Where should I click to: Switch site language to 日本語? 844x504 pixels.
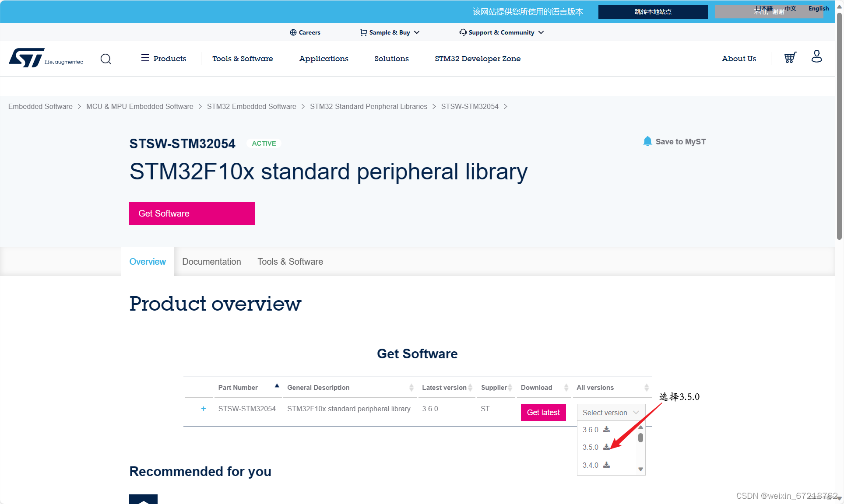(x=764, y=8)
